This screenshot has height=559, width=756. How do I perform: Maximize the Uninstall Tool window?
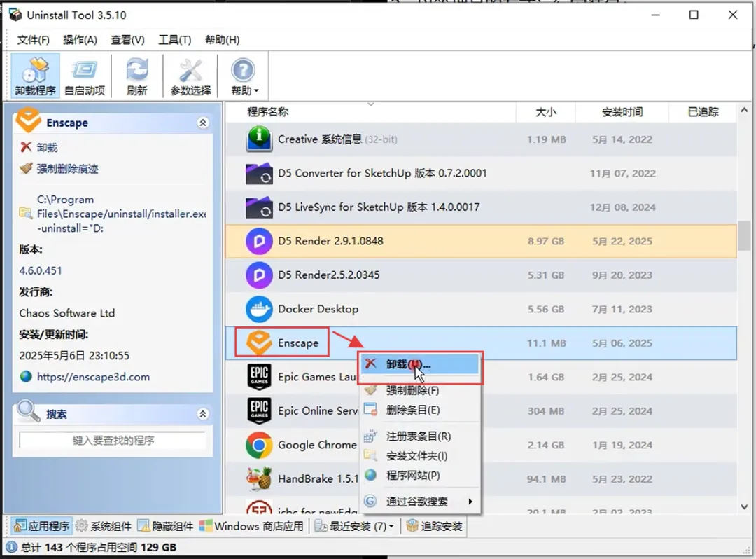click(694, 15)
